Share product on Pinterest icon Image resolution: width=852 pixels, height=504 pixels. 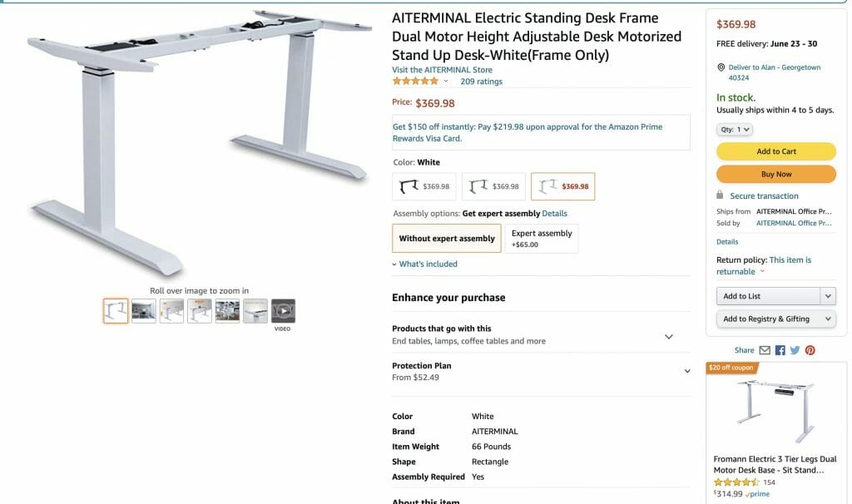click(810, 350)
